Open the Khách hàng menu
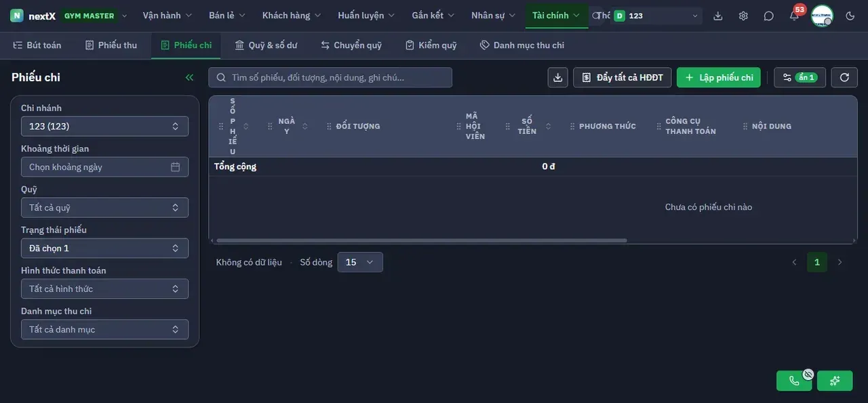 (x=292, y=16)
